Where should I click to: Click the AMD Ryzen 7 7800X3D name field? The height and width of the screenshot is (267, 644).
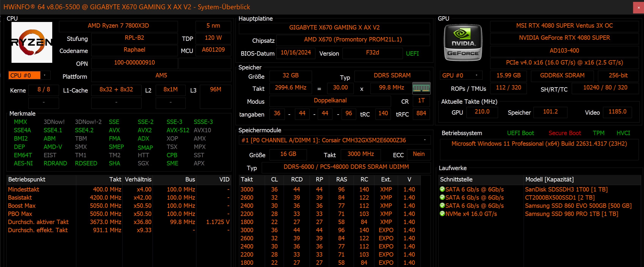(x=118, y=26)
